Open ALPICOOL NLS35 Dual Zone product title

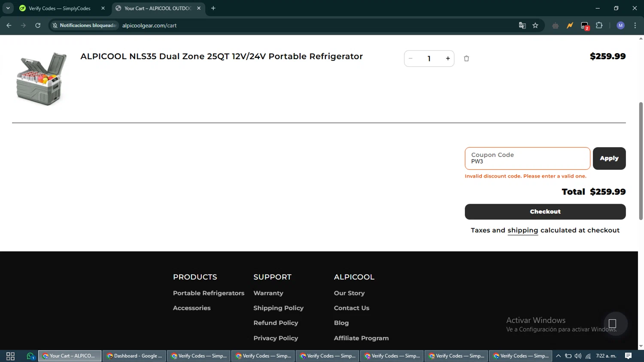coord(222,56)
